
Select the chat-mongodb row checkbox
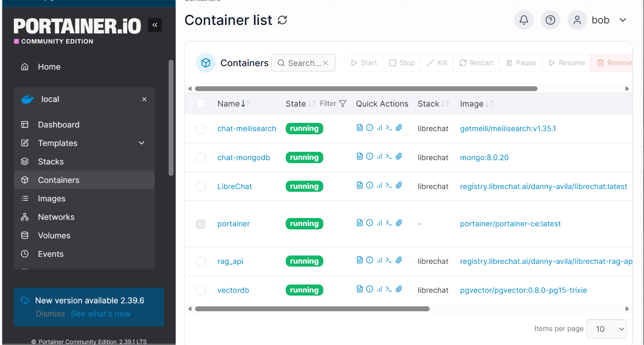pos(201,157)
